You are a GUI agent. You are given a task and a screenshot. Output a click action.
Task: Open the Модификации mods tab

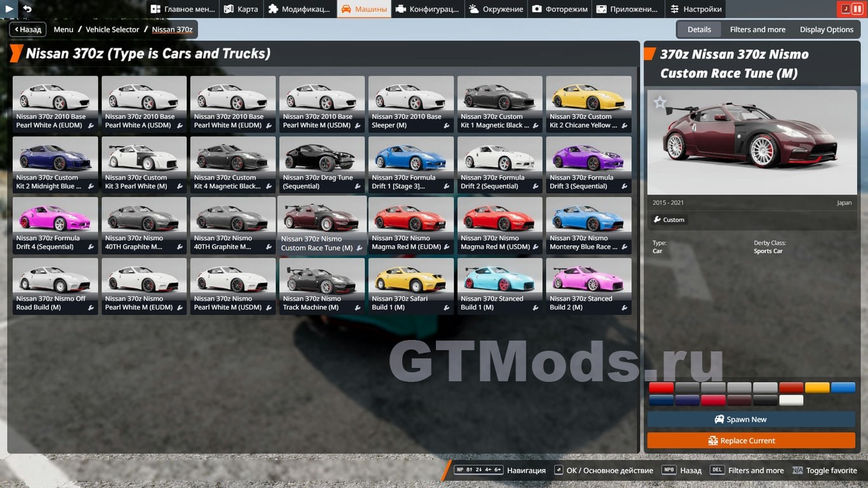[299, 10]
